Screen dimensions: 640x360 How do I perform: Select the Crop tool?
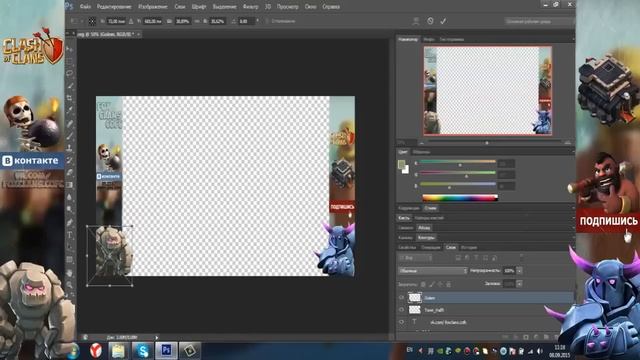coord(70,98)
